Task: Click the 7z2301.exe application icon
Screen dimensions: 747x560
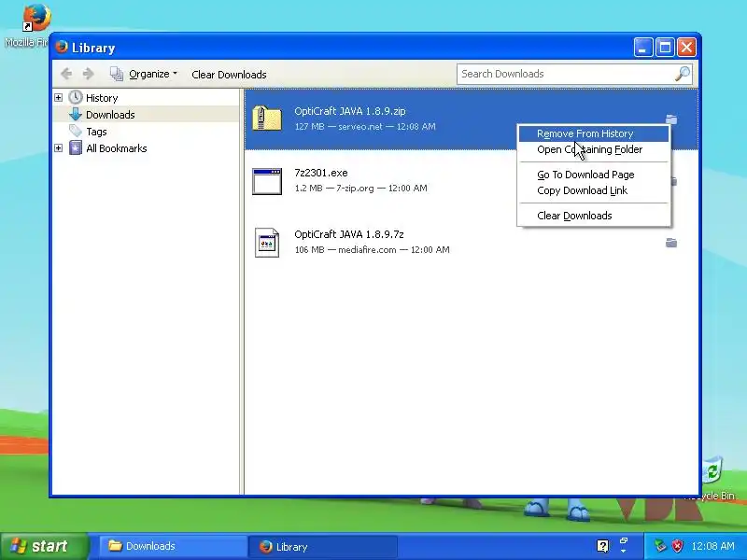Action: [x=267, y=181]
